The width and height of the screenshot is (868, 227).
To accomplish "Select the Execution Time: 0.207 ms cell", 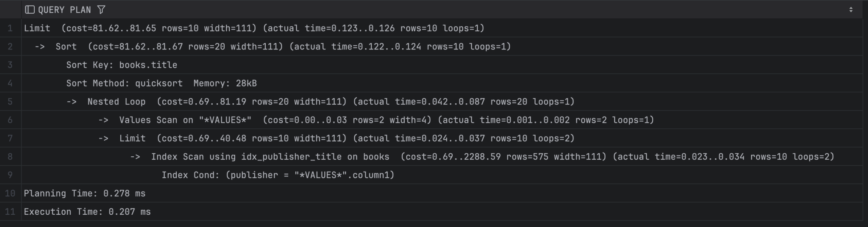I will pos(87,212).
